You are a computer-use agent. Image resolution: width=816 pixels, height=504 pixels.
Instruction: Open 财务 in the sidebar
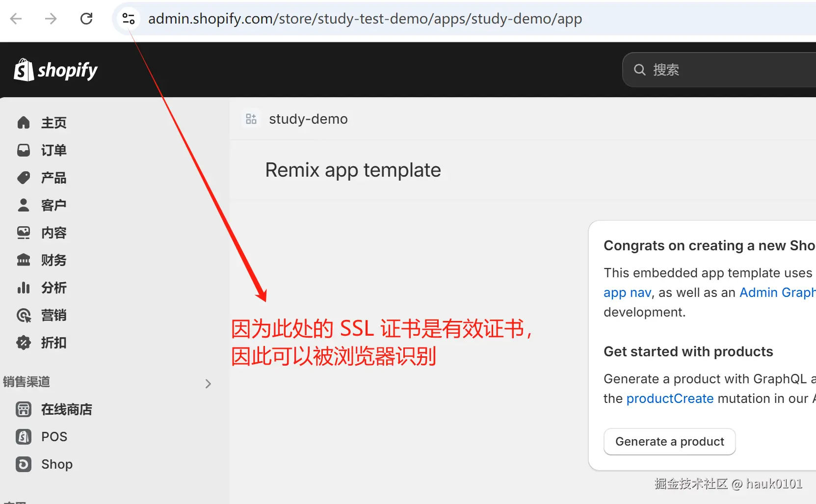pos(53,260)
